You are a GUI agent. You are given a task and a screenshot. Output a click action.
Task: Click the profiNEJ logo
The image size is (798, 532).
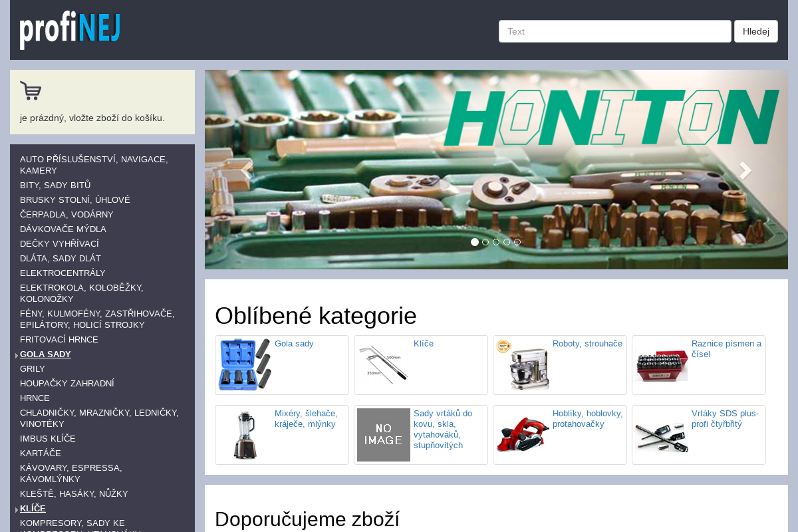pos(70,31)
